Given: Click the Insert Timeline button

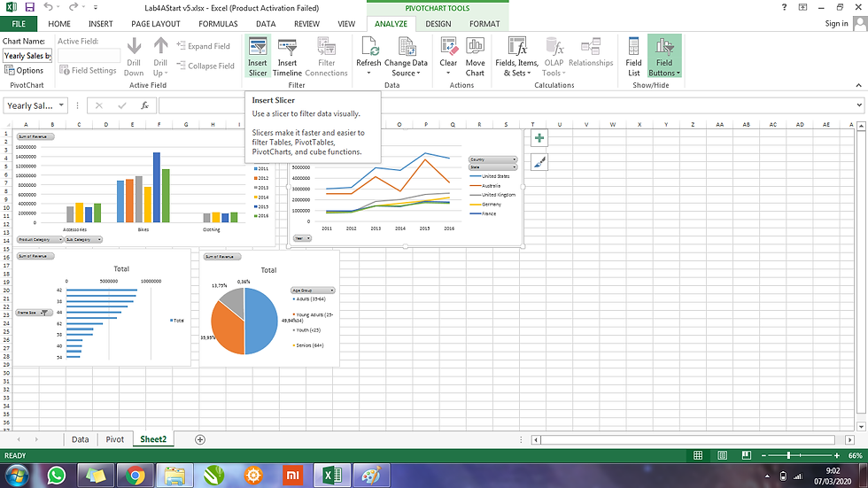Looking at the screenshot, I should pyautogui.click(x=287, y=57).
